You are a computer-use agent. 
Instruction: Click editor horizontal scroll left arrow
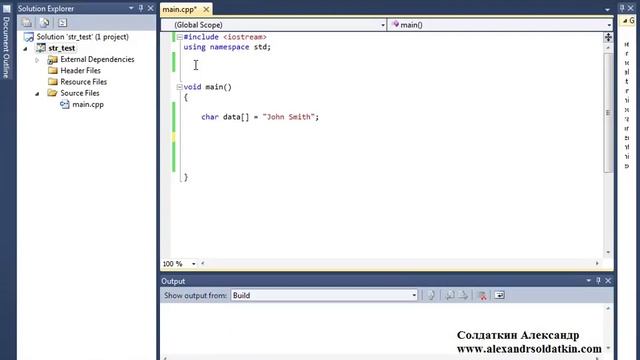point(203,264)
